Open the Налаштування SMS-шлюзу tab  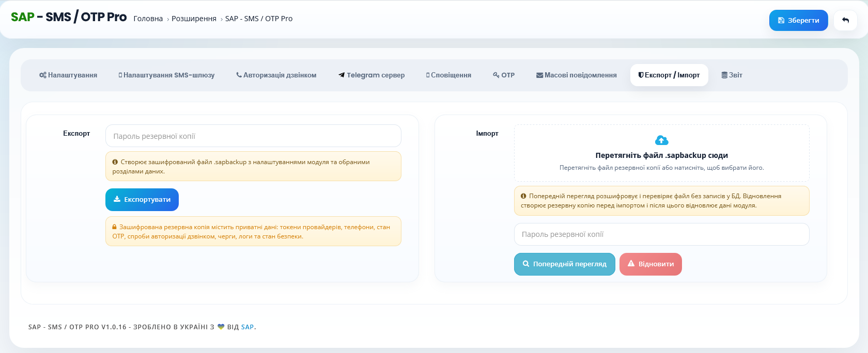(166, 75)
